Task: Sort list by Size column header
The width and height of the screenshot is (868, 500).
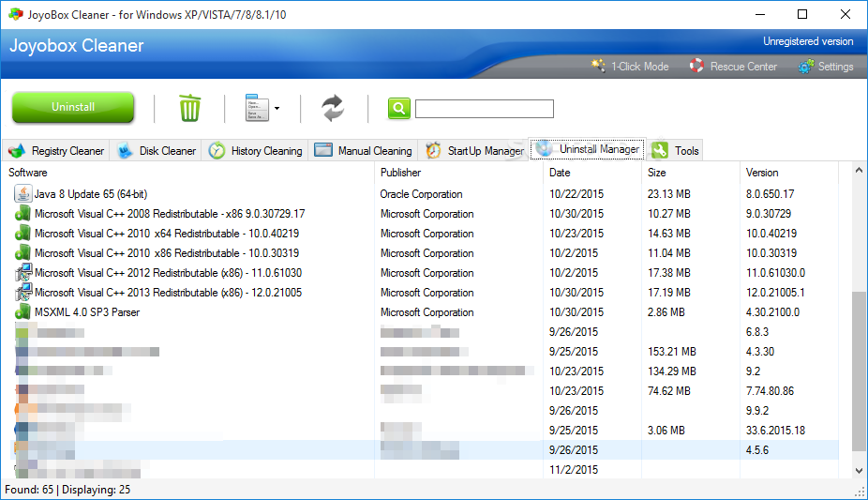Action: click(x=656, y=173)
